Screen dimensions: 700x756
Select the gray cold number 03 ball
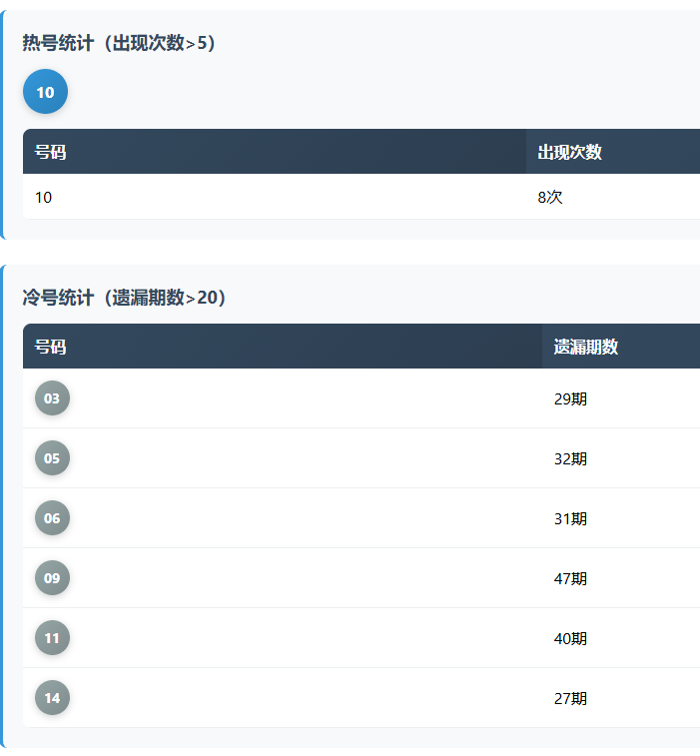coord(52,398)
